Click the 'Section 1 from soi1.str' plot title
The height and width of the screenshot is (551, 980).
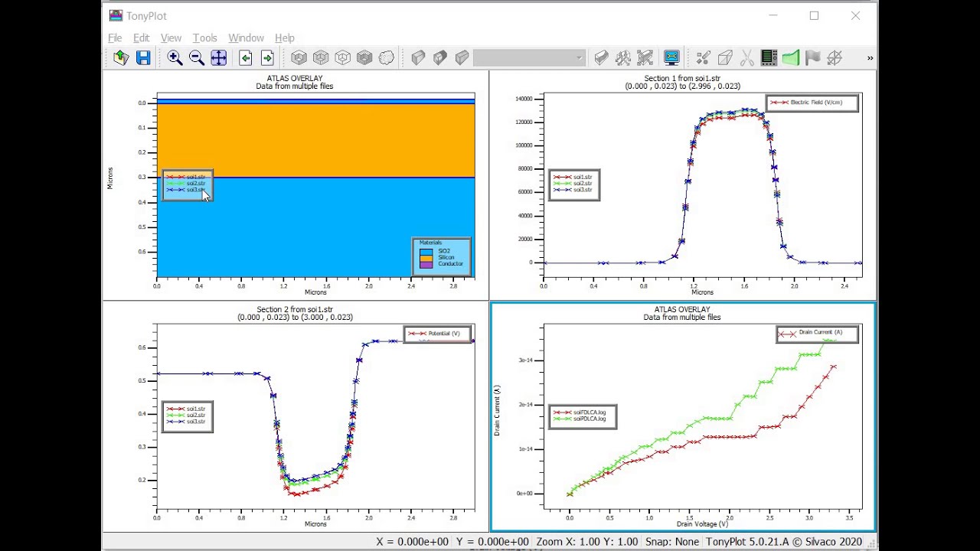[682, 79]
